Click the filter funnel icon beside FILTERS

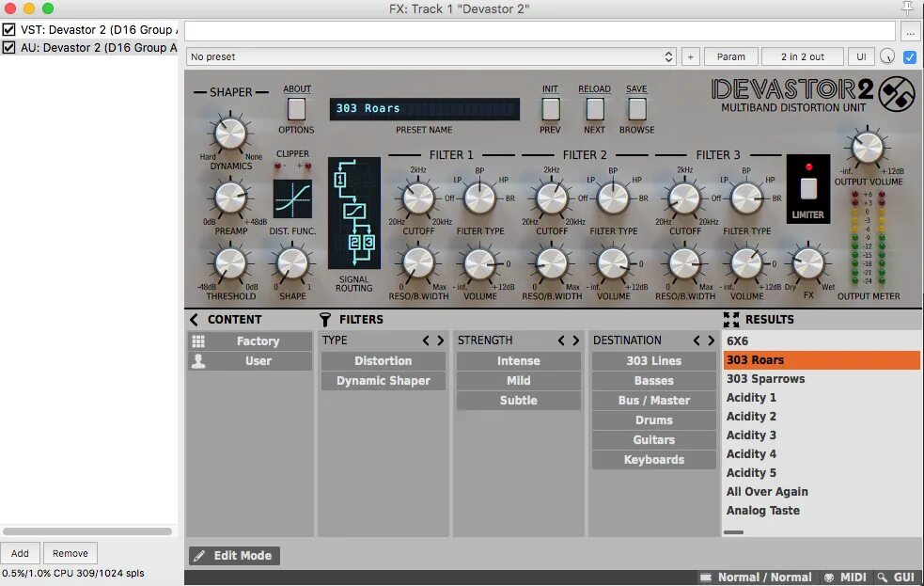(324, 320)
